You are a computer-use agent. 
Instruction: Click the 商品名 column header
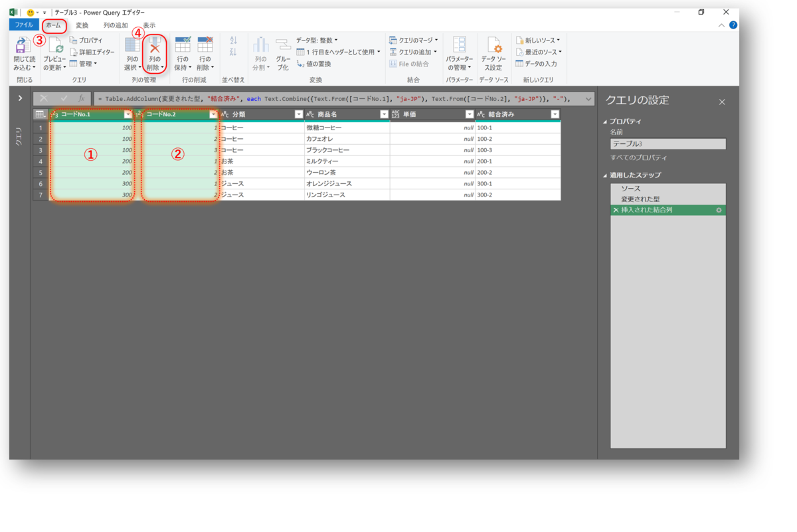[347, 114]
